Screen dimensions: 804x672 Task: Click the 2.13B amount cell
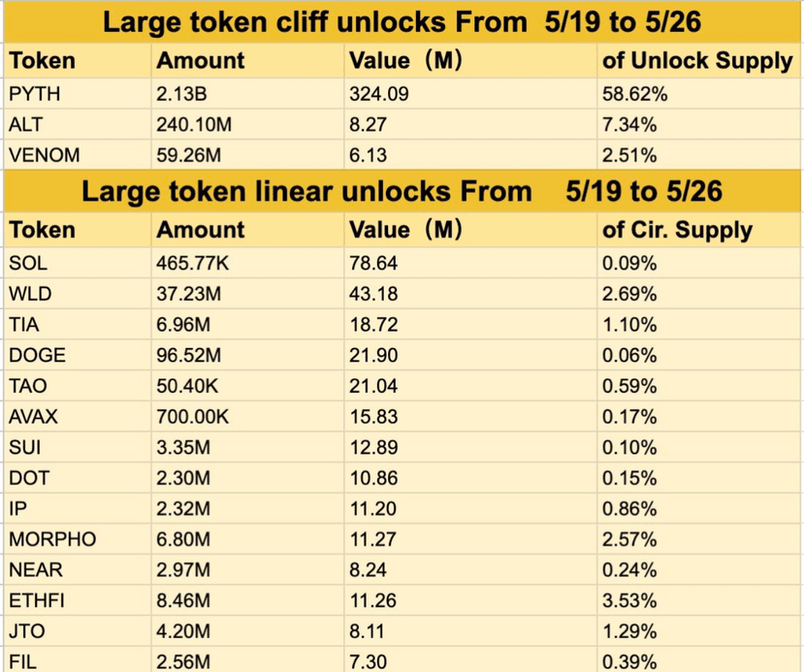247,94
